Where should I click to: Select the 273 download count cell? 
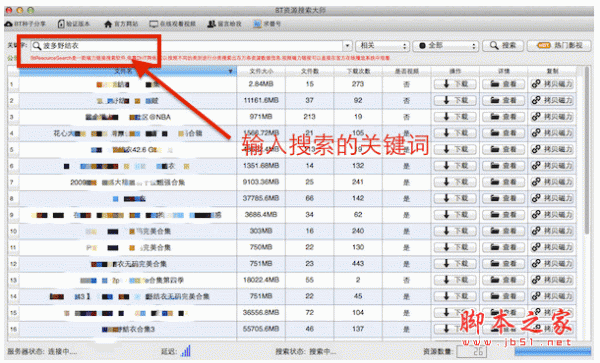(358, 84)
